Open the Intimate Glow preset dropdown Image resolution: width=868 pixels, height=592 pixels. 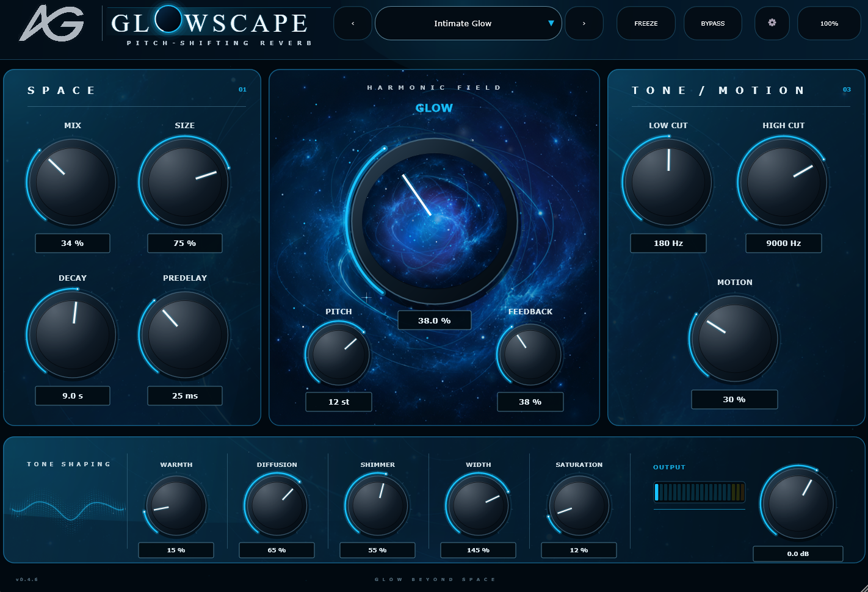[x=468, y=23]
